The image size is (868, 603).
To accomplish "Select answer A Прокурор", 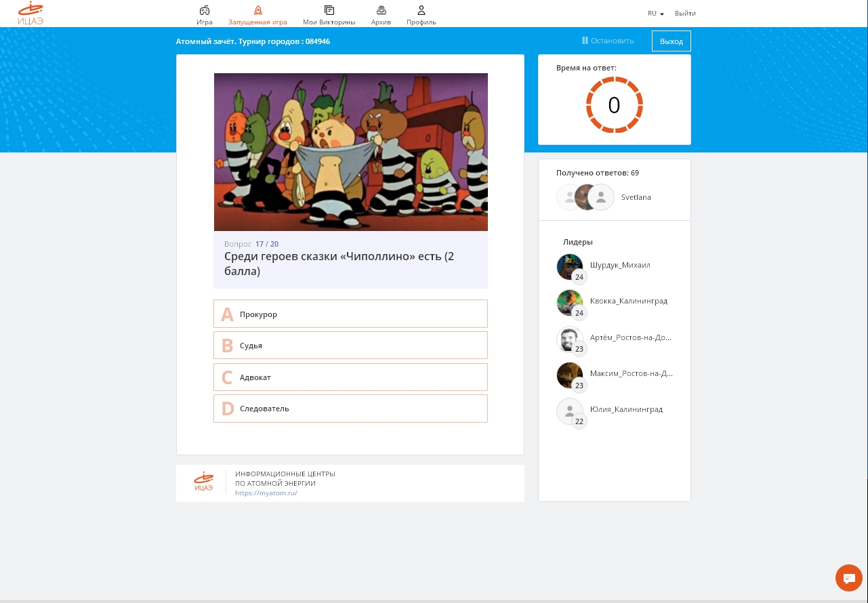I will [350, 314].
